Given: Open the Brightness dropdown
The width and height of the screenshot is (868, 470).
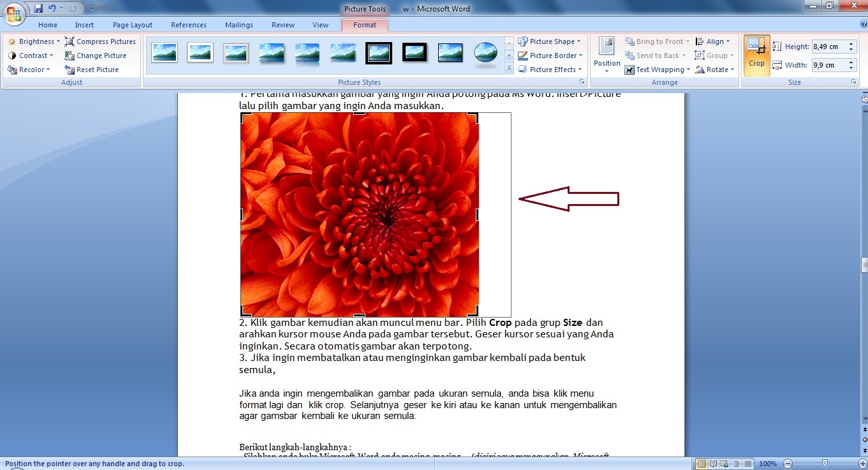Looking at the screenshot, I should point(34,41).
